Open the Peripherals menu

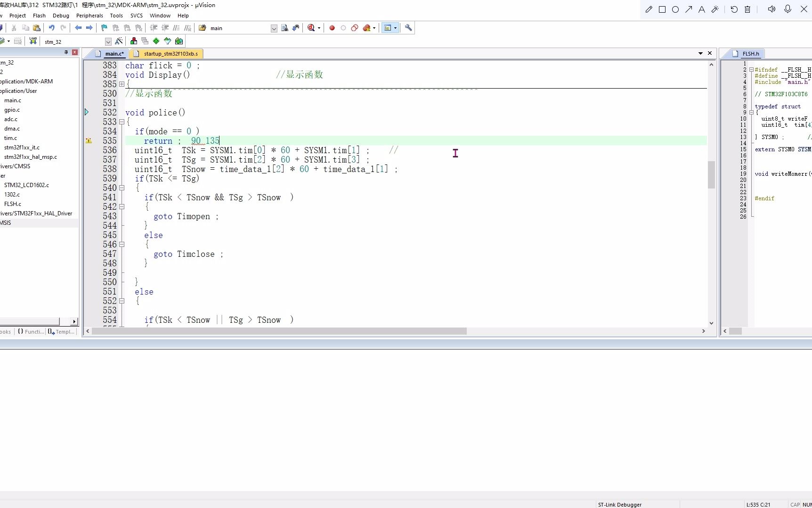(89, 16)
